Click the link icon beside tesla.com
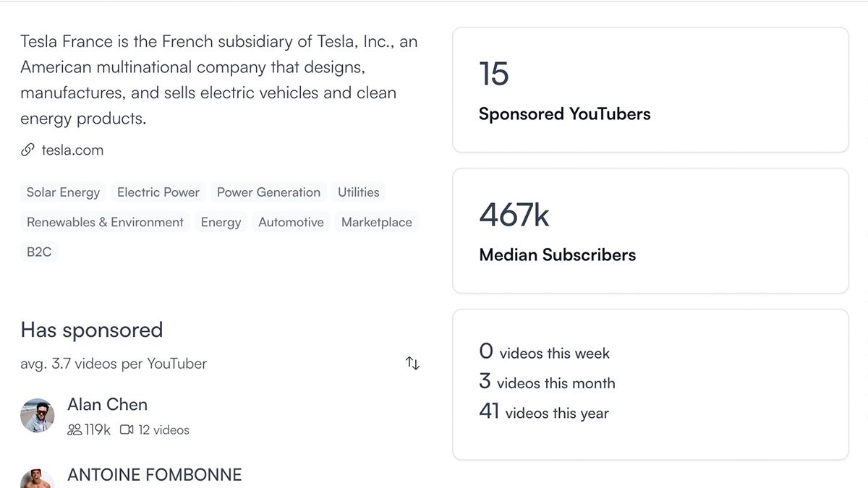 27,150
